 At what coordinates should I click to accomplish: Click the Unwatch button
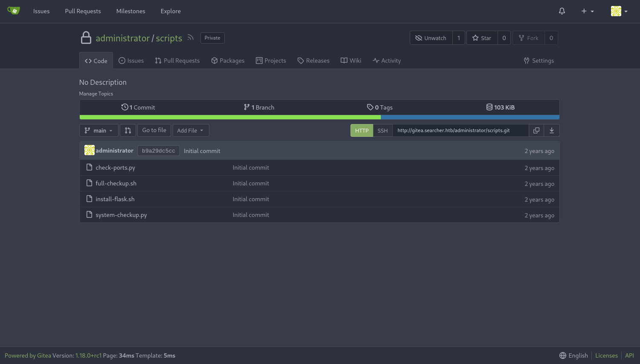pos(431,38)
